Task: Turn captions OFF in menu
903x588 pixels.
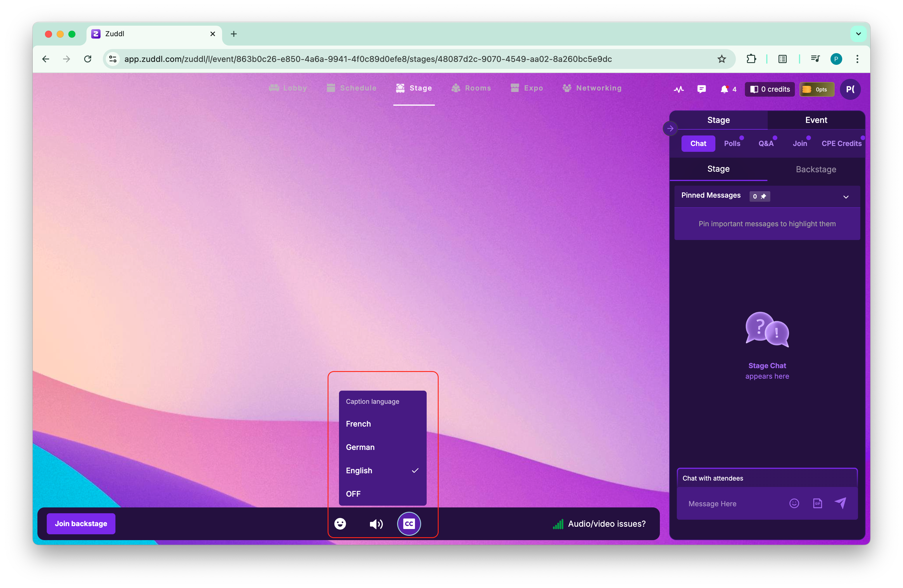Action: (353, 494)
